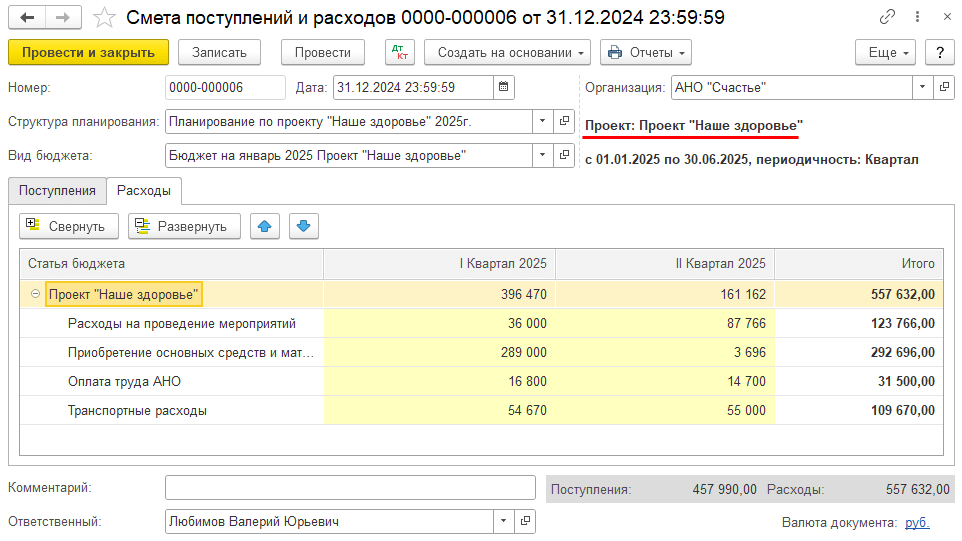Click cell 36 000 in I Квартал
Viewport: 962px width, 541px height.
pyautogui.click(x=440, y=323)
